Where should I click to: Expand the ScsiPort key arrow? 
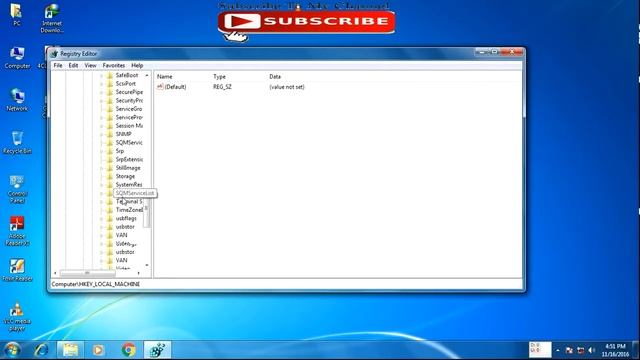(102, 84)
